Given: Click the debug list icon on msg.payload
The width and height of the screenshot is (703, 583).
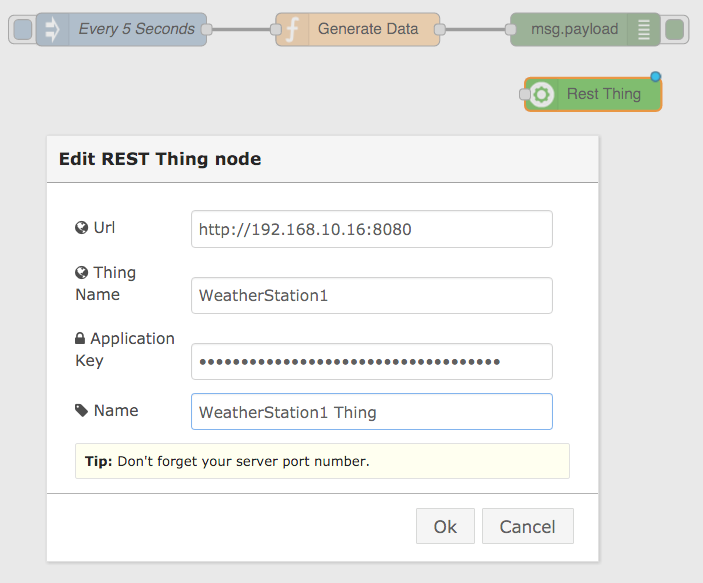Looking at the screenshot, I should 644,30.
